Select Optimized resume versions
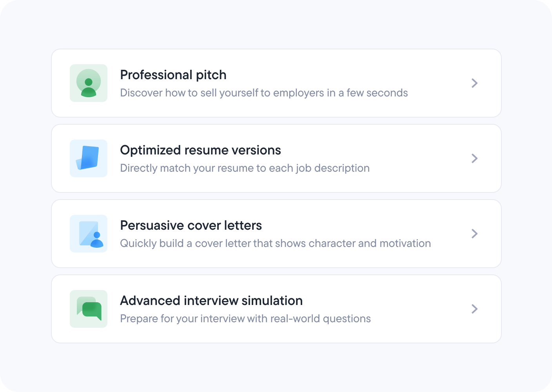This screenshot has width=552, height=392. click(x=201, y=150)
